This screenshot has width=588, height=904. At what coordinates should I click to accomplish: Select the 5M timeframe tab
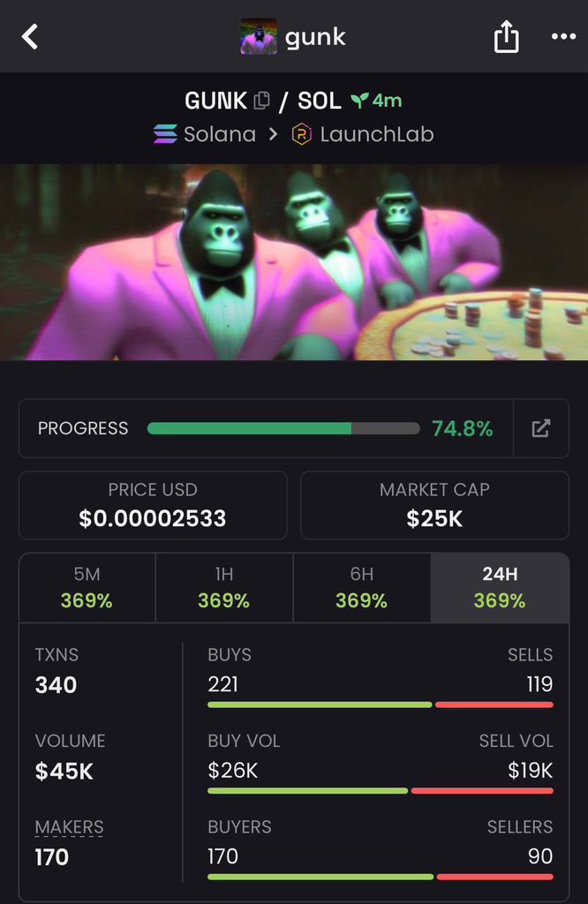[x=87, y=587]
